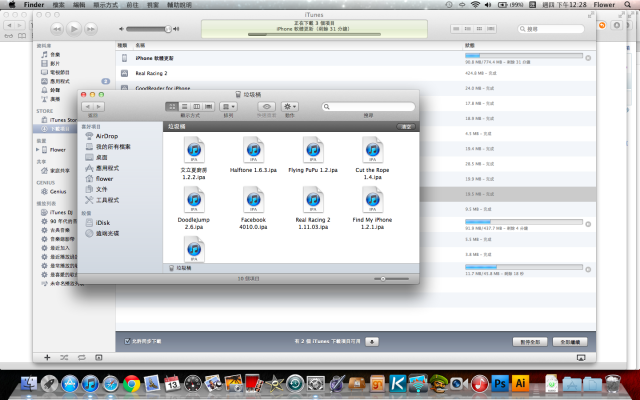Image resolution: width=640 pixels, height=400 pixels.
Task: Launch Photoshop from the Dock
Action: [x=500, y=384]
